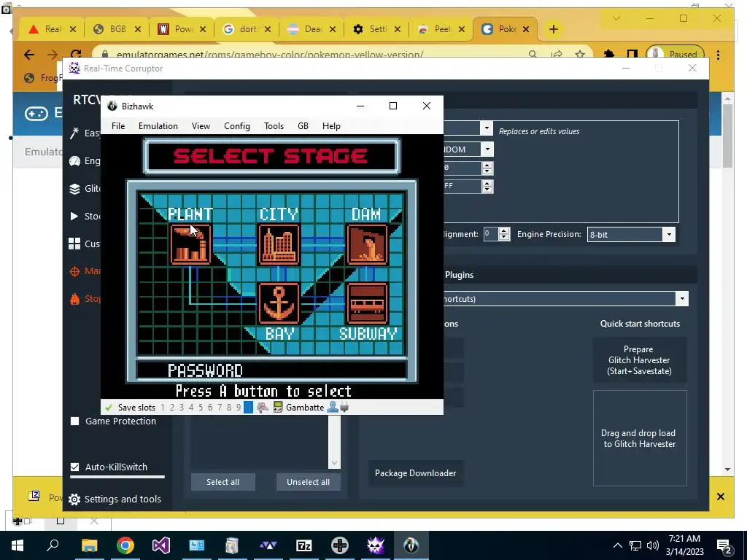Reload the page in Chrome
747x560 pixels.
(76, 54)
